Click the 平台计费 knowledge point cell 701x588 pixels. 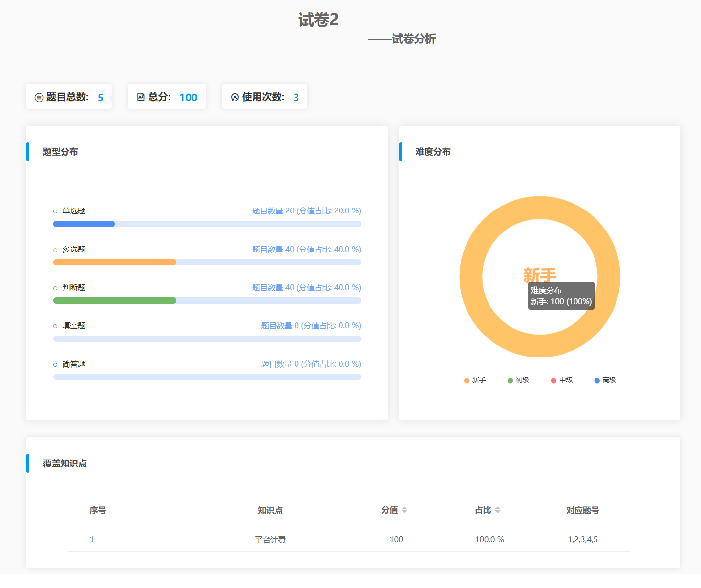(x=270, y=539)
